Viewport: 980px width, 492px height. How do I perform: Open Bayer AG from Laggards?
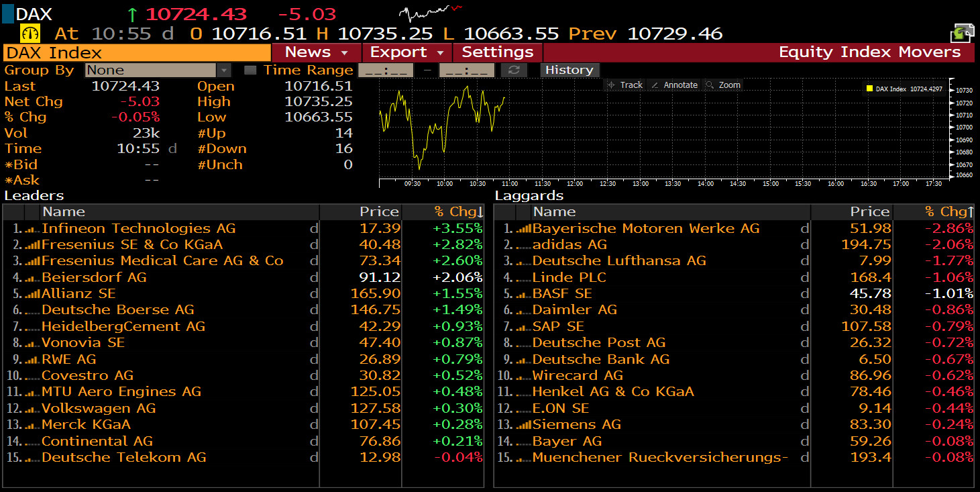point(567,441)
